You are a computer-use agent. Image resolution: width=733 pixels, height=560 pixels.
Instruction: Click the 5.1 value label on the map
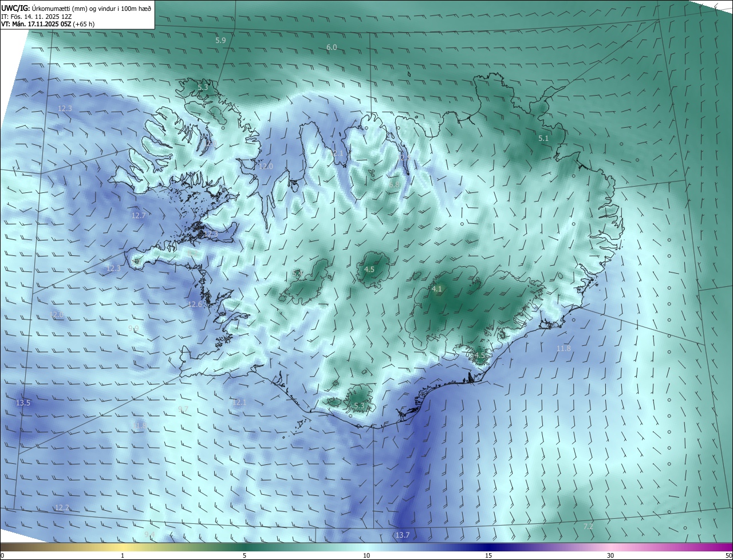[x=543, y=139]
